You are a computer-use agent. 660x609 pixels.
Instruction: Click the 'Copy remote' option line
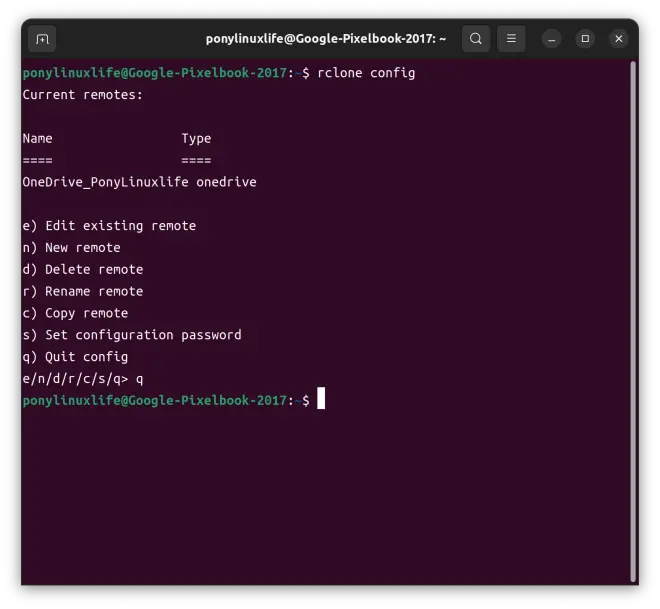coord(75,314)
